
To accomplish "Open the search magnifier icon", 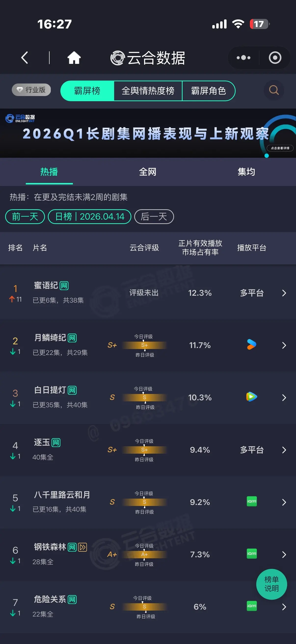I will [x=274, y=90].
